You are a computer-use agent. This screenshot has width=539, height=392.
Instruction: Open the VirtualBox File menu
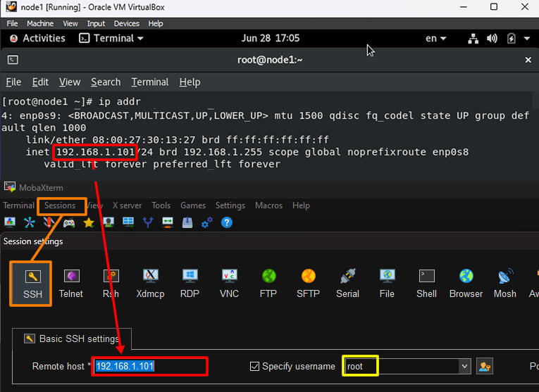(13, 23)
